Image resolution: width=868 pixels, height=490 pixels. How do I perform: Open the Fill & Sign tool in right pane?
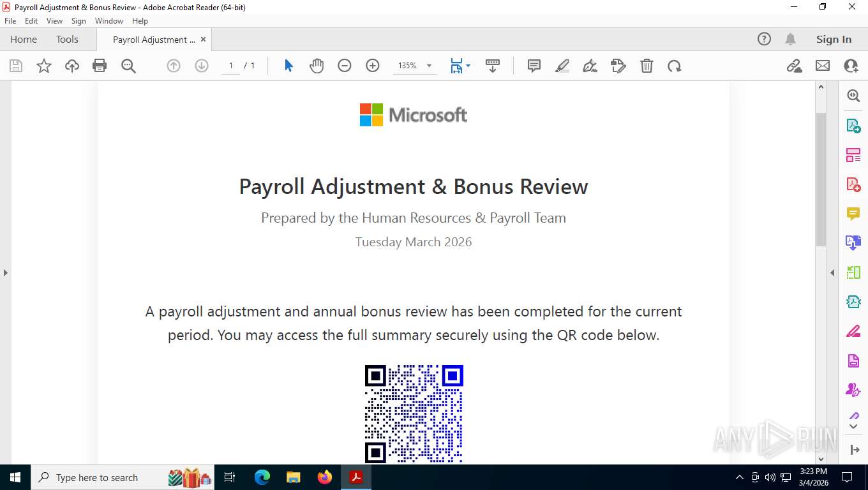click(x=853, y=331)
